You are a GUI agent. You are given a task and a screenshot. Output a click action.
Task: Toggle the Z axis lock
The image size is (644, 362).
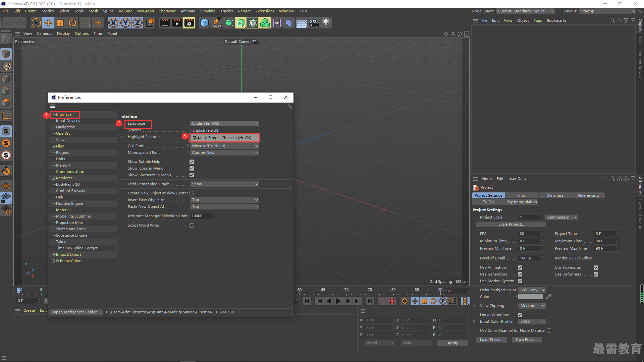pos(138,23)
